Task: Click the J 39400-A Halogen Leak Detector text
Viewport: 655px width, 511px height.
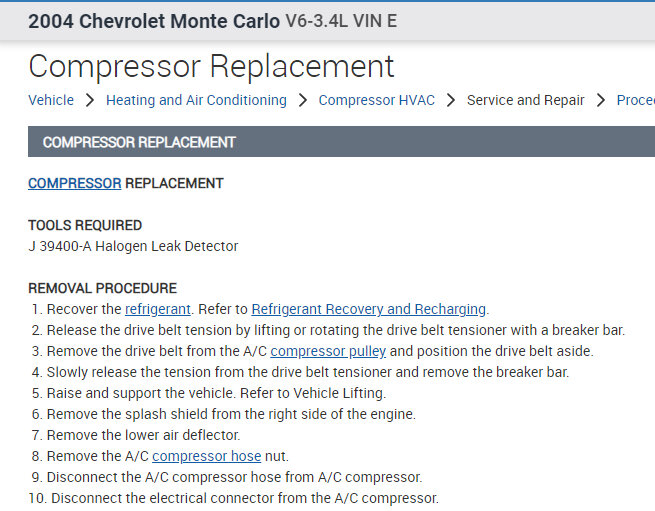Action: [x=133, y=246]
